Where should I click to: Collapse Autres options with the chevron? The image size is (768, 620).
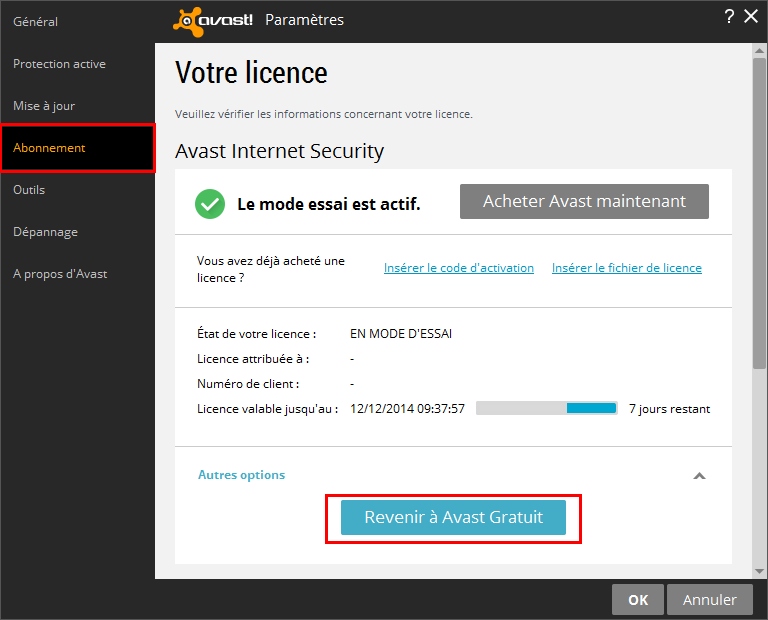(699, 476)
